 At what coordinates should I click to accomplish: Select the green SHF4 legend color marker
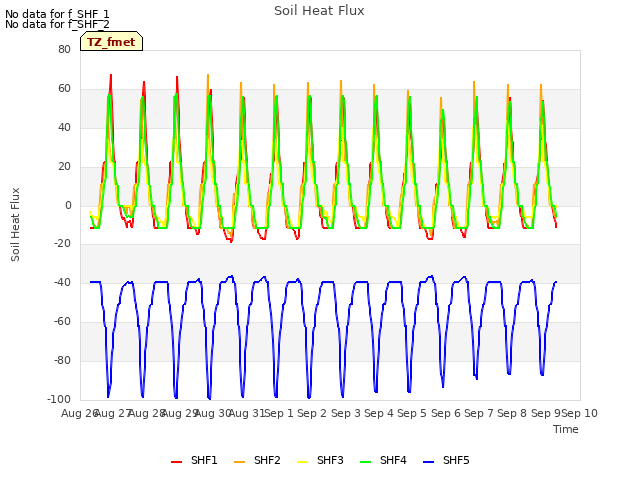click(x=365, y=462)
